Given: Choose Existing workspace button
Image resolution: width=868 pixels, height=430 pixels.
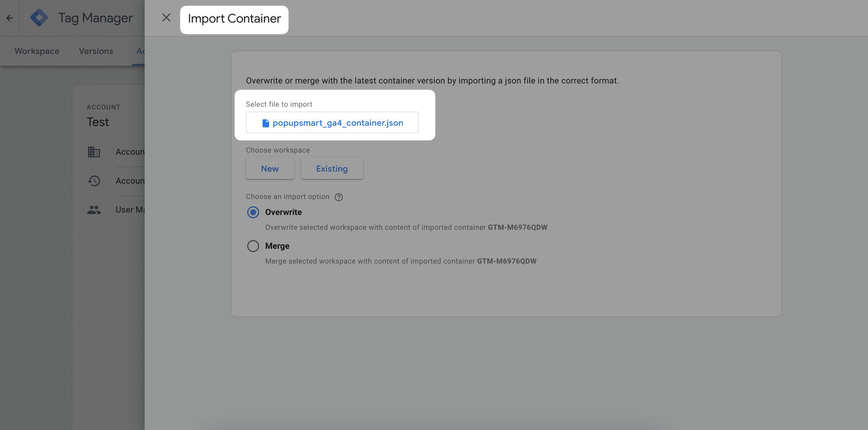Looking at the screenshot, I should tap(332, 169).
